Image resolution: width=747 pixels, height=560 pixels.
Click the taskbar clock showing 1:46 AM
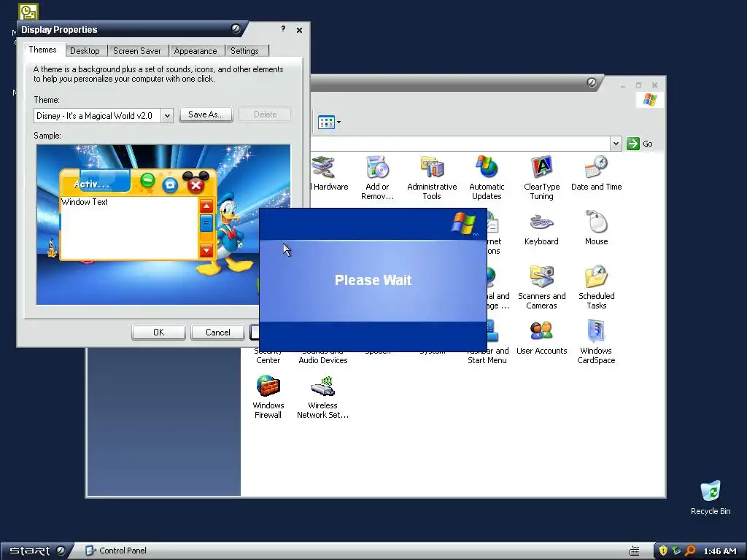(x=720, y=551)
